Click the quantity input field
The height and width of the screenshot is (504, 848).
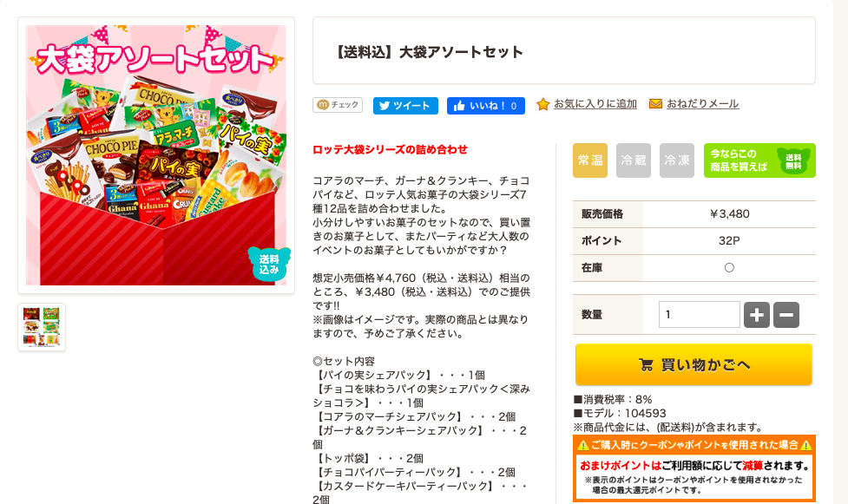[700, 315]
